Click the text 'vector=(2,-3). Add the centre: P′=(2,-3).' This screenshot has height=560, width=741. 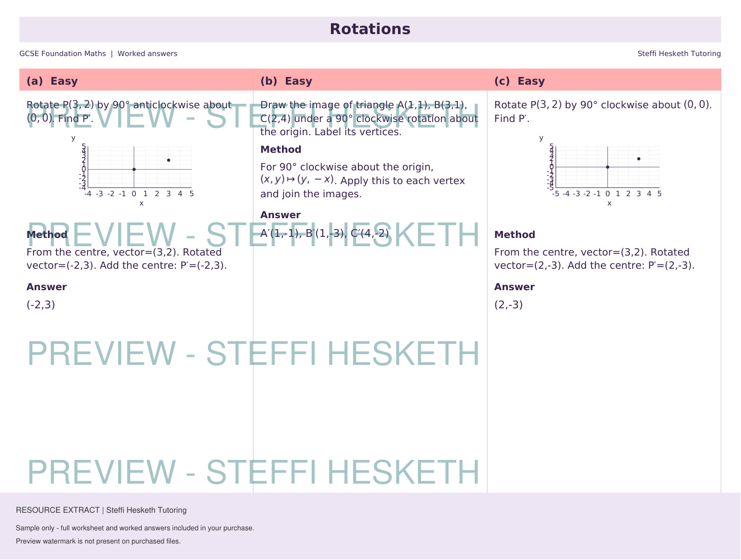(x=594, y=265)
